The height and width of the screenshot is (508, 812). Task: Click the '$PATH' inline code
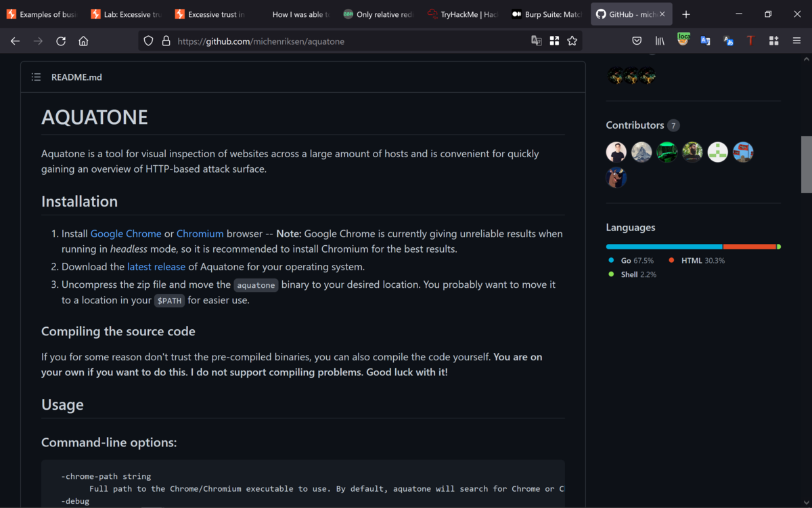click(169, 301)
